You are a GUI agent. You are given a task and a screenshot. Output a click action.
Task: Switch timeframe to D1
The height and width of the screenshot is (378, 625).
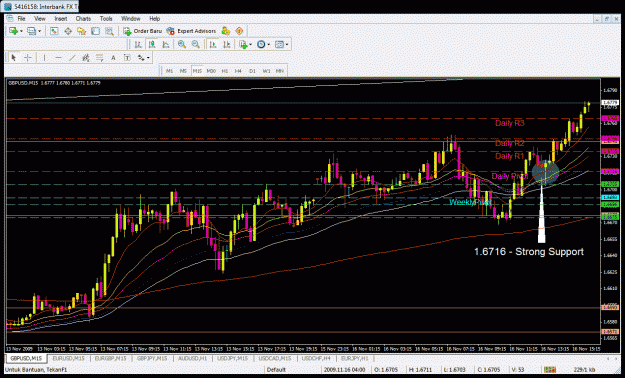tap(252, 71)
